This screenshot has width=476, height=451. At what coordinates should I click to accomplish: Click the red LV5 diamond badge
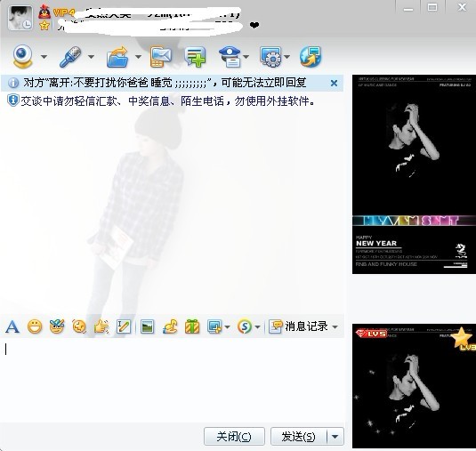point(371,334)
